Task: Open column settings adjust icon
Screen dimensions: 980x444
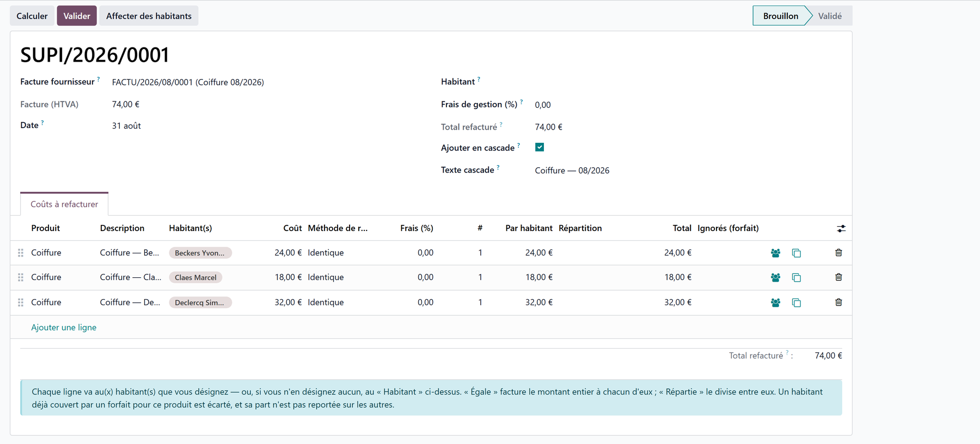Action: pos(841,229)
